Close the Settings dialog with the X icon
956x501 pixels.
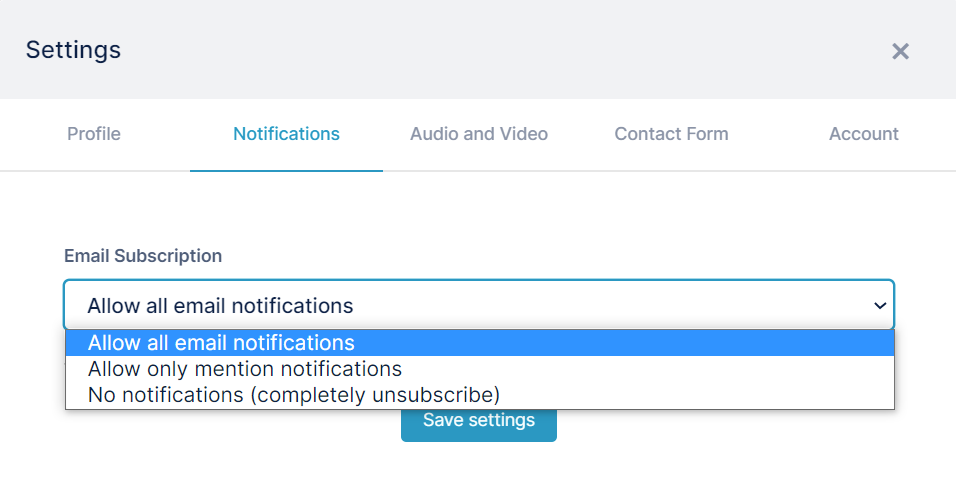tap(900, 51)
